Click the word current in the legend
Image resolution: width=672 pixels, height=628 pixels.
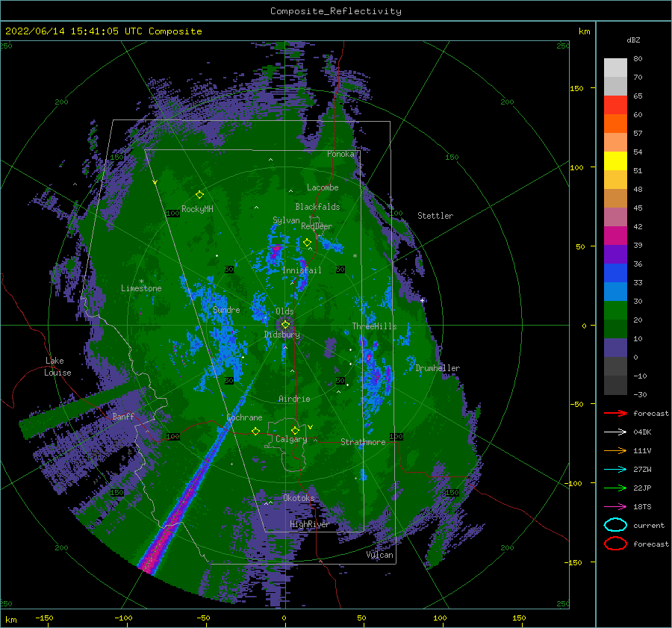click(x=649, y=525)
